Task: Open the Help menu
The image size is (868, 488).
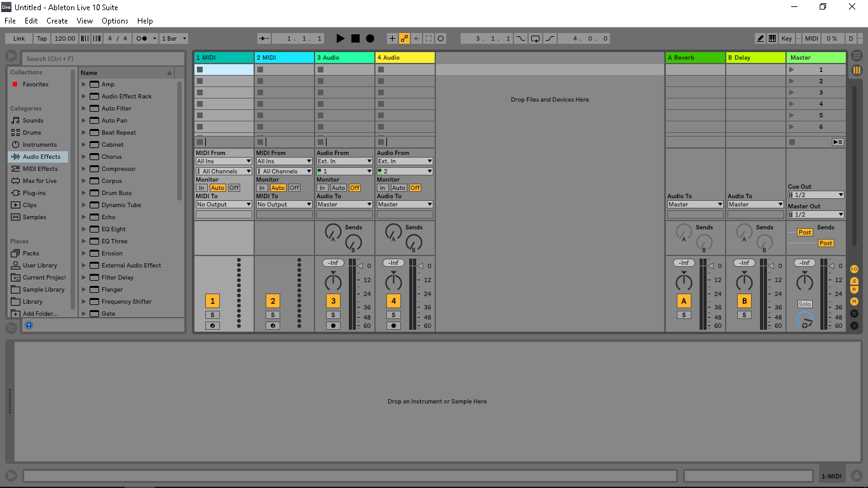Action: 145,21
